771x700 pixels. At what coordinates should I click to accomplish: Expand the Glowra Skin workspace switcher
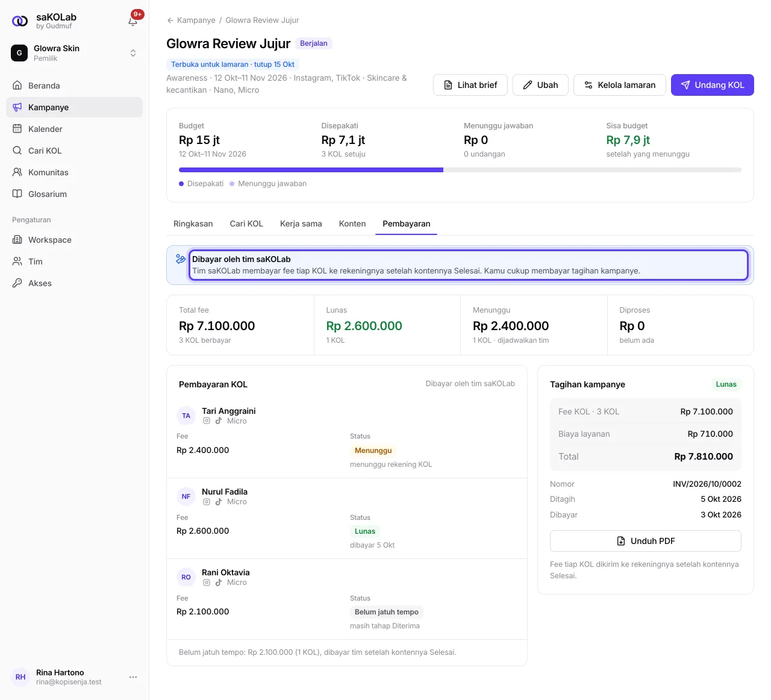[x=133, y=53]
